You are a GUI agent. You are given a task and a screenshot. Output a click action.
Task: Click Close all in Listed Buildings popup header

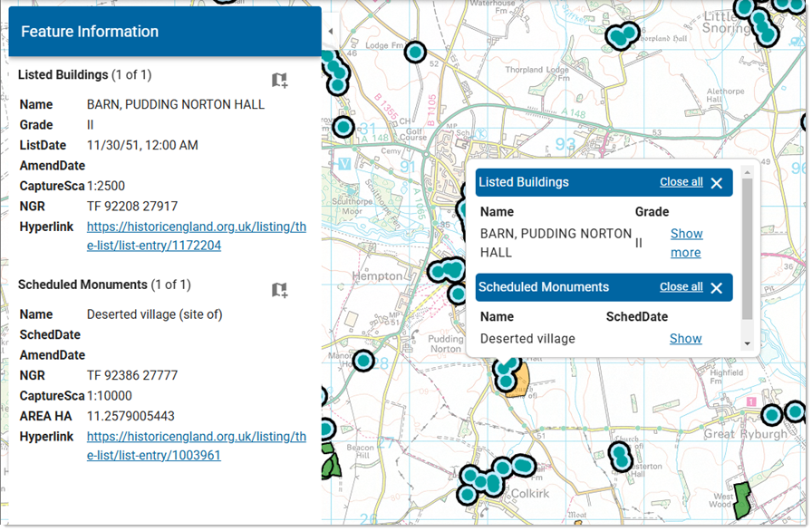(x=681, y=182)
